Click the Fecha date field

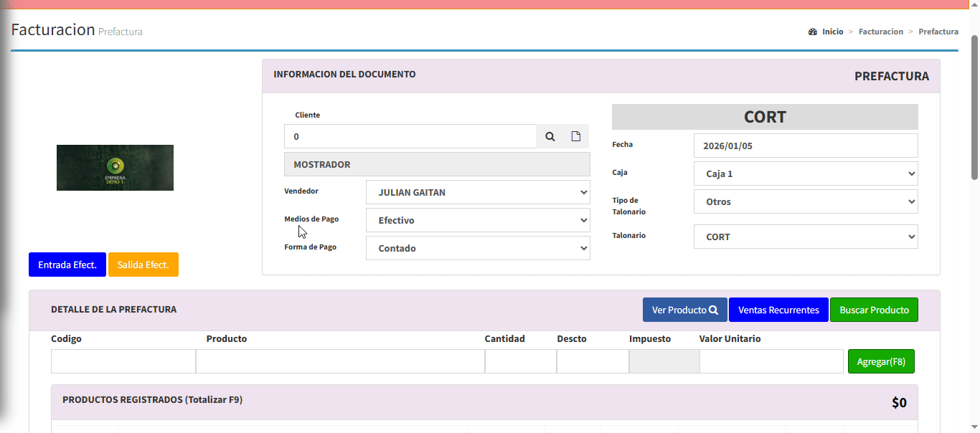[805, 146]
